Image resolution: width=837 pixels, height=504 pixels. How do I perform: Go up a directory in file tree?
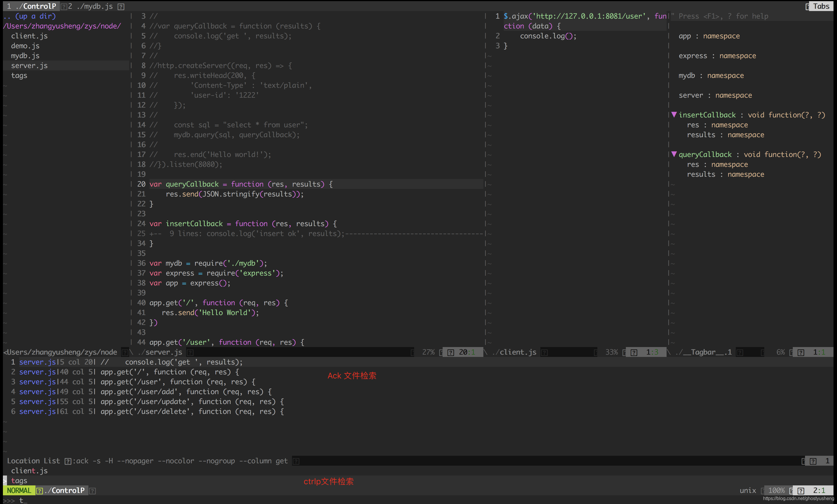(x=30, y=16)
